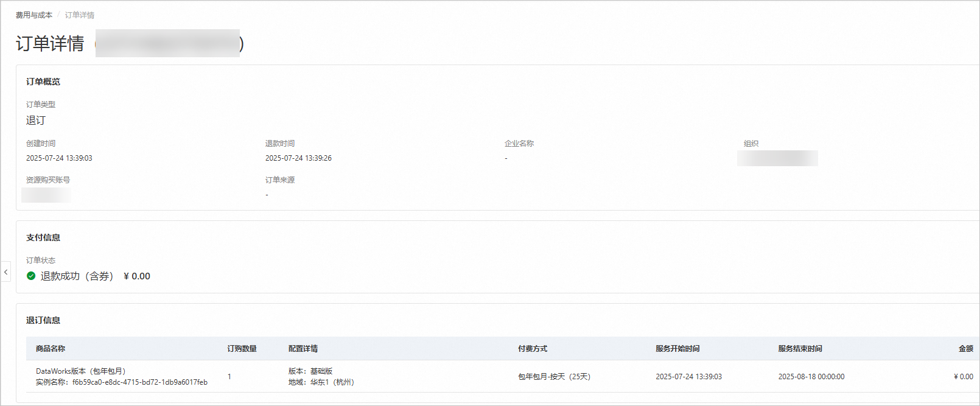Open the 费用与成本 breadcrumb link

[34, 15]
